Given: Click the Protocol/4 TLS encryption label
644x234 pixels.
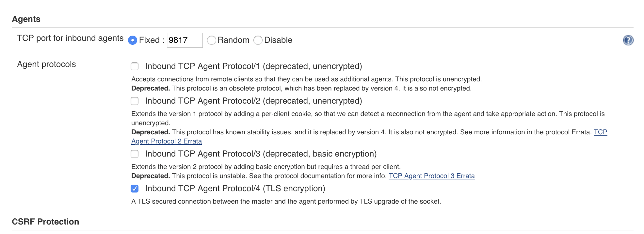Looking at the screenshot, I should pos(235,189).
